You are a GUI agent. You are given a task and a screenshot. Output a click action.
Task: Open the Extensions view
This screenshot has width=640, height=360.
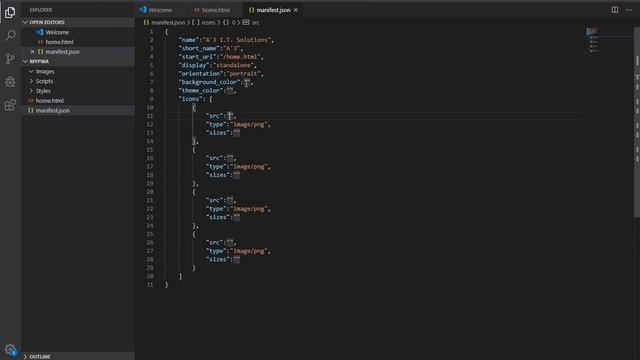pyautogui.click(x=10, y=105)
